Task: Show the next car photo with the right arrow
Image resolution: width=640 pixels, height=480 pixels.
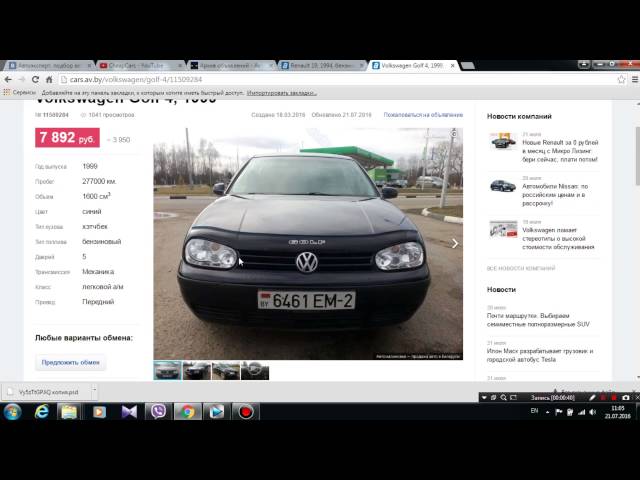Action: (x=455, y=243)
